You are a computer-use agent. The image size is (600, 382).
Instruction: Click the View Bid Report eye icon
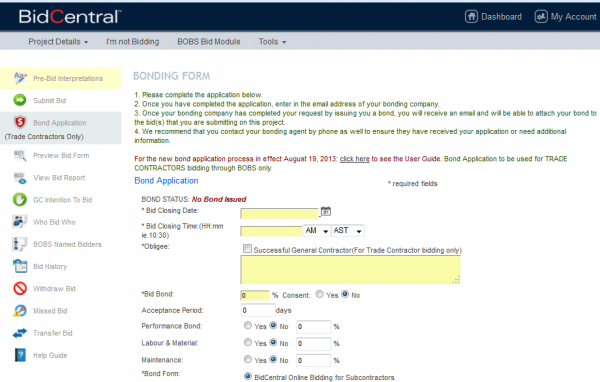(20, 178)
